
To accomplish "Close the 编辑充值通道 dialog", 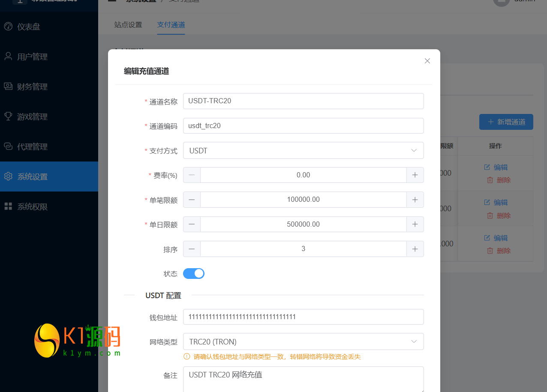I will tap(427, 61).
